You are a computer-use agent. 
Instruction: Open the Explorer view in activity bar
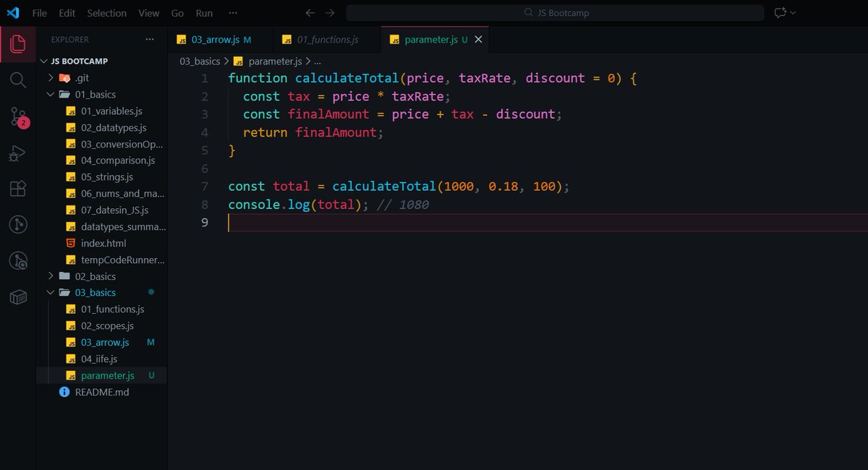coord(18,46)
